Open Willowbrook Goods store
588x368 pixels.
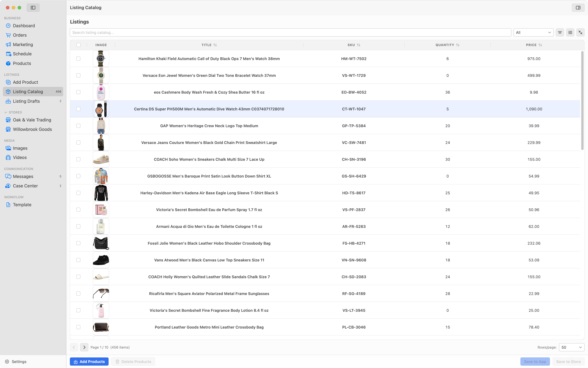coord(33,129)
